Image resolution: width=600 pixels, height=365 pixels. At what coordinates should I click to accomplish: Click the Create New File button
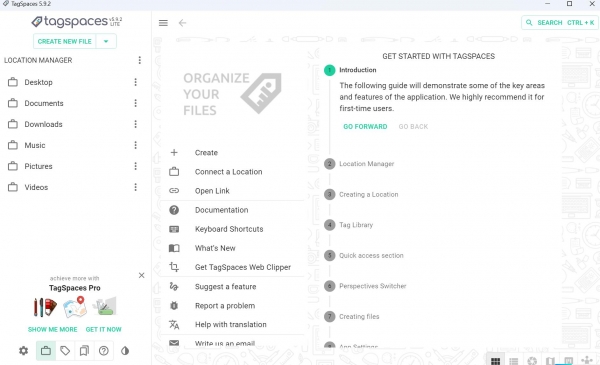65,41
